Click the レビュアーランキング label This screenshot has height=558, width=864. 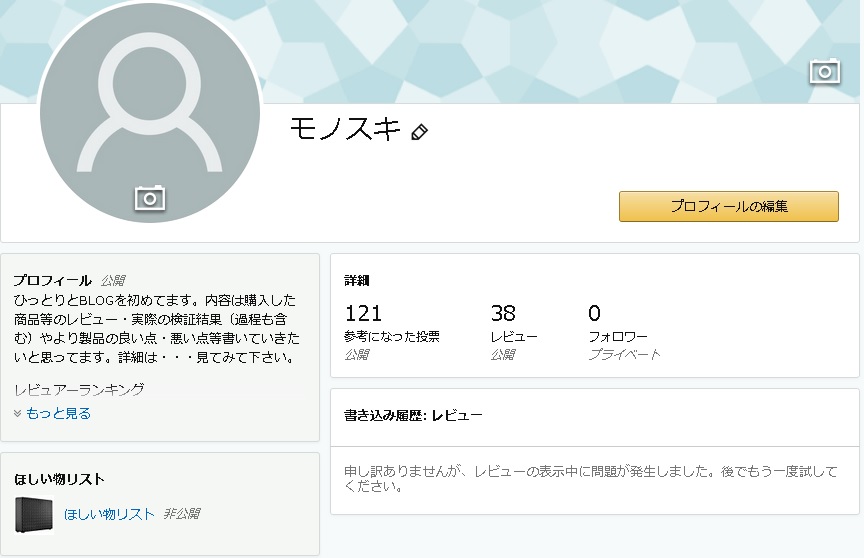click(x=79, y=389)
